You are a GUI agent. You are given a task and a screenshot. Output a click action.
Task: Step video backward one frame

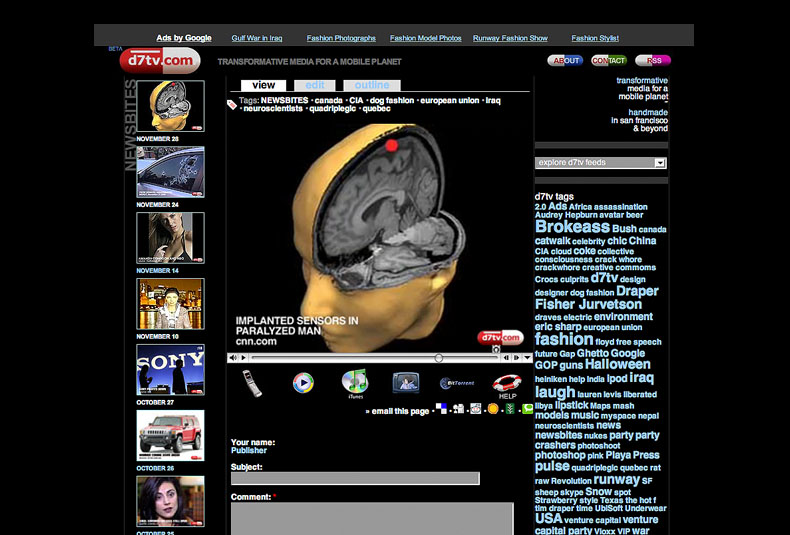click(506, 358)
